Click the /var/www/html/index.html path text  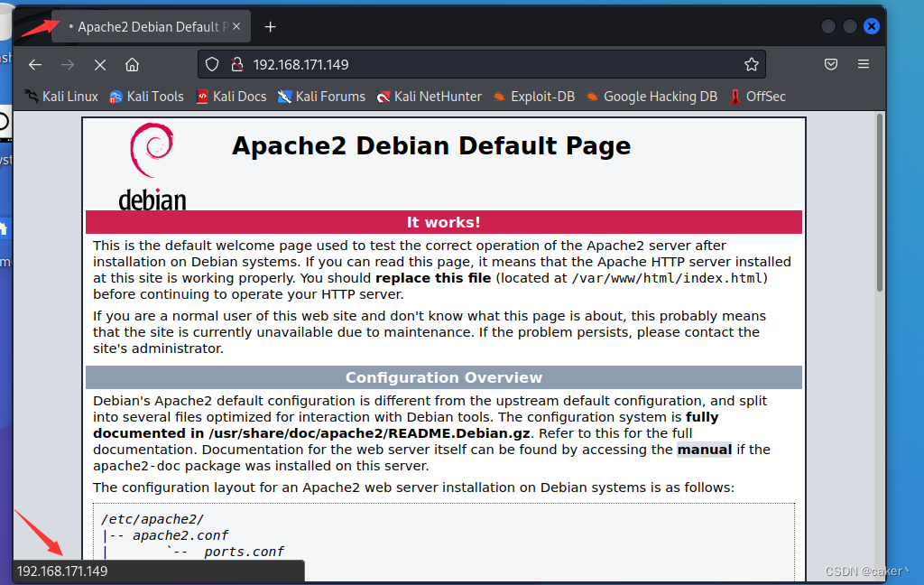click(667, 278)
